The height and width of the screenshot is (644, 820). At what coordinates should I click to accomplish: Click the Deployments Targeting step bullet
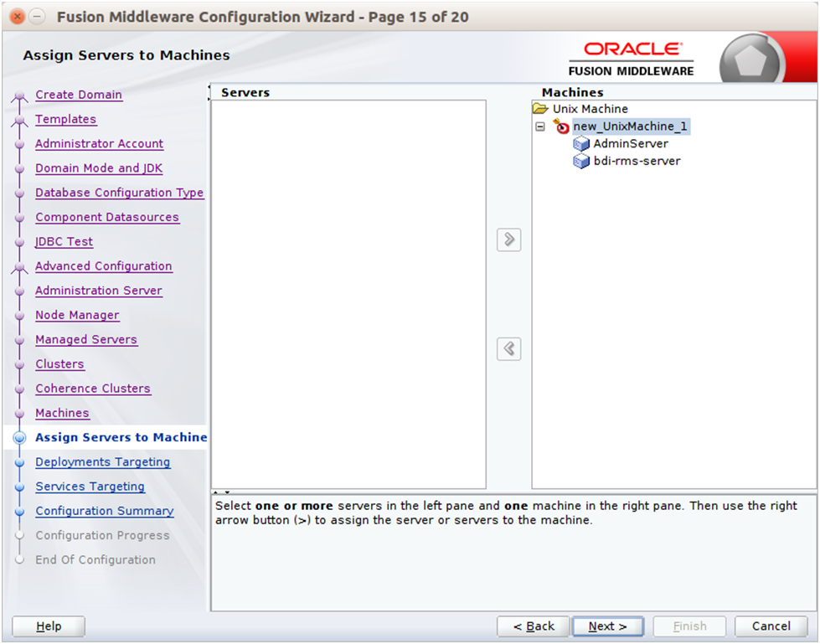click(19, 462)
